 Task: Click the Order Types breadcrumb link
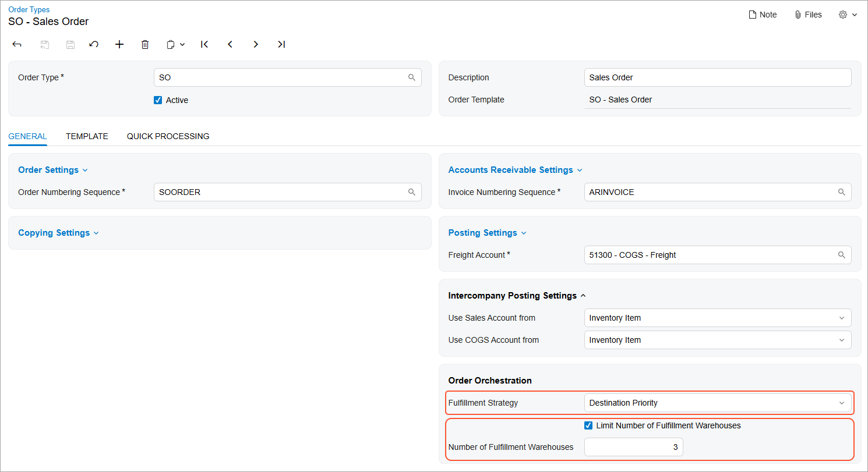[x=29, y=9]
